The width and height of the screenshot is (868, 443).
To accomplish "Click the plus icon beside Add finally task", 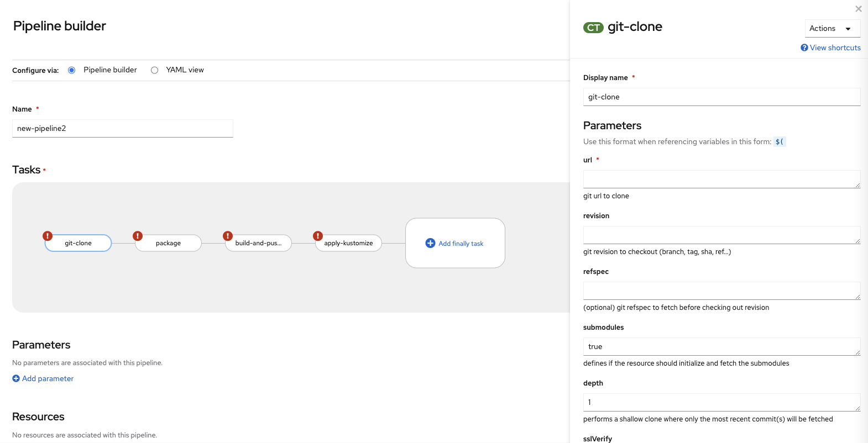I will (430, 243).
